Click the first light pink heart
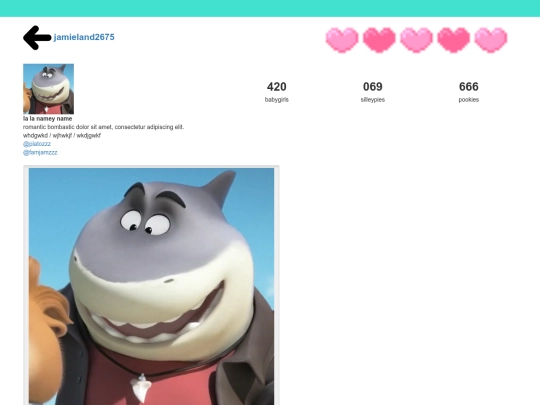 (342, 40)
